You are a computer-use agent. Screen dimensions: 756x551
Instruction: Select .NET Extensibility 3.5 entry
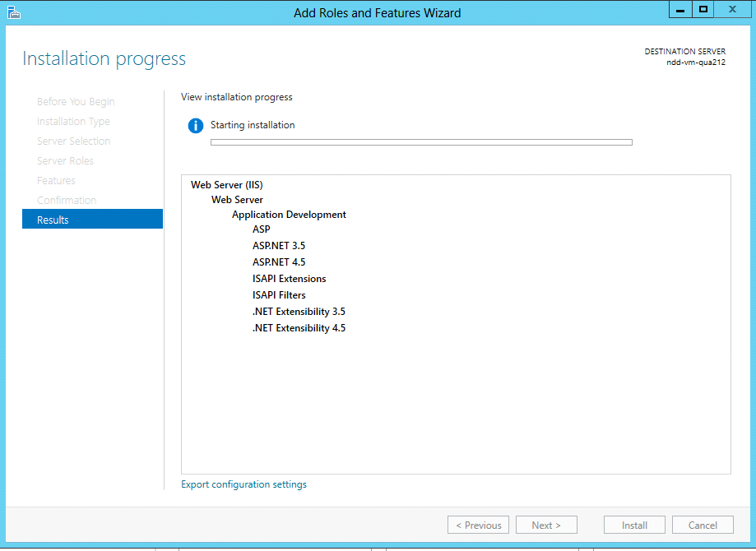(x=299, y=312)
